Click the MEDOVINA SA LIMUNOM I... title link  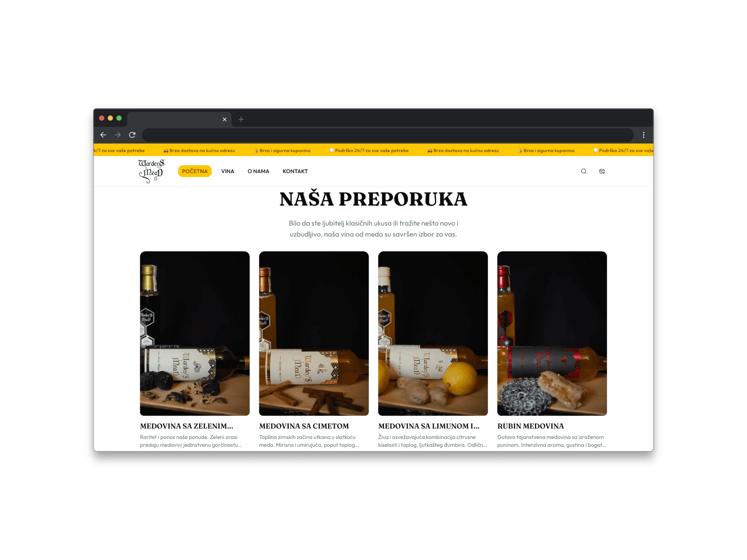tap(429, 426)
